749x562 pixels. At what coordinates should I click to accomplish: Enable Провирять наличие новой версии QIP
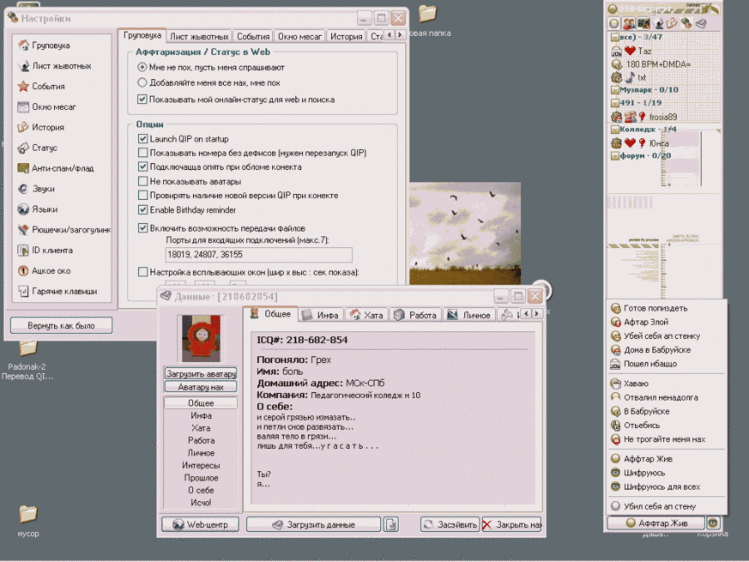pos(142,195)
